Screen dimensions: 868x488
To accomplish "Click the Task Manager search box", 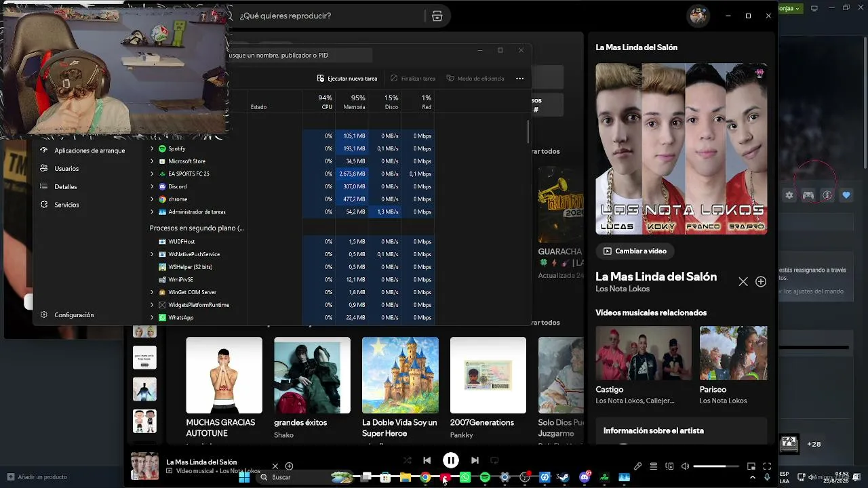I will (x=300, y=56).
